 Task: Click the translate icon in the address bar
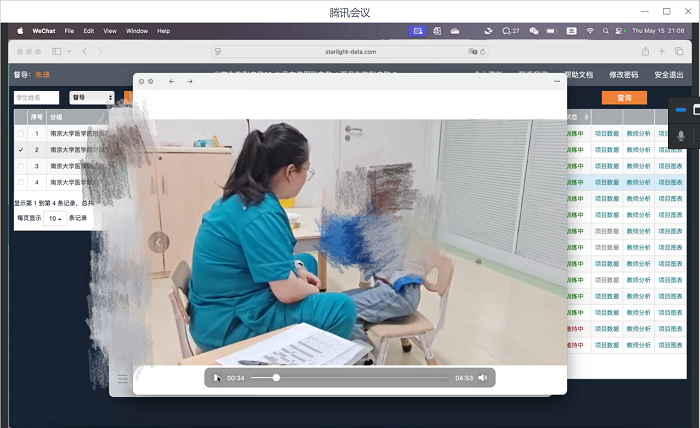pos(472,51)
